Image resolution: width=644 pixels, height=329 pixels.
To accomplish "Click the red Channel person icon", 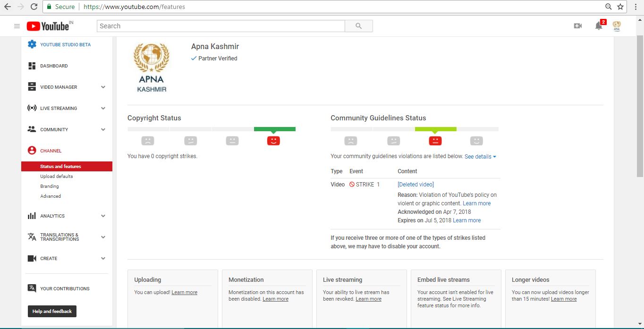I will 32,151.
